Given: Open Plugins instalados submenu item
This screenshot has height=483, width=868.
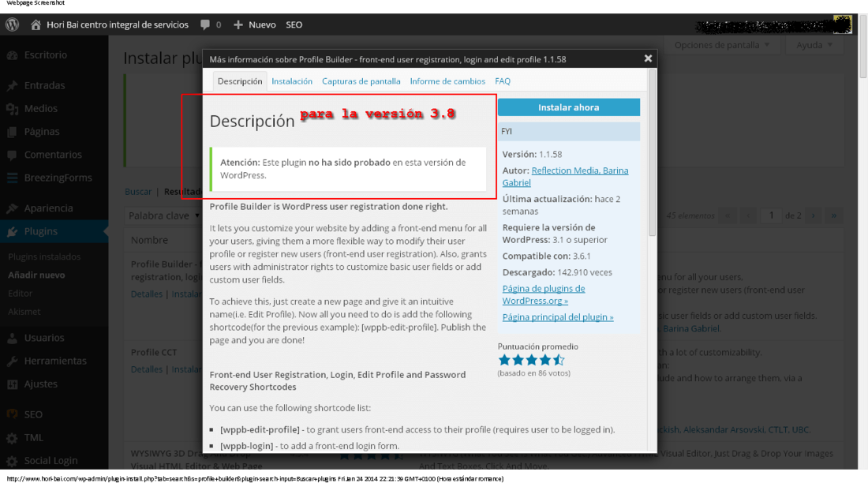Looking at the screenshot, I should point(44,257).
